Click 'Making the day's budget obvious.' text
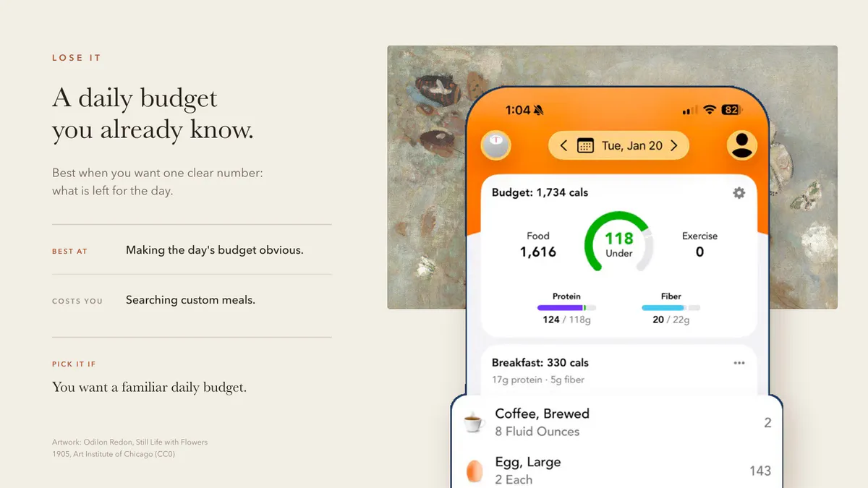The height and width of the screenshot is (488, 868). pyautogui.click(x=215, y=250)
